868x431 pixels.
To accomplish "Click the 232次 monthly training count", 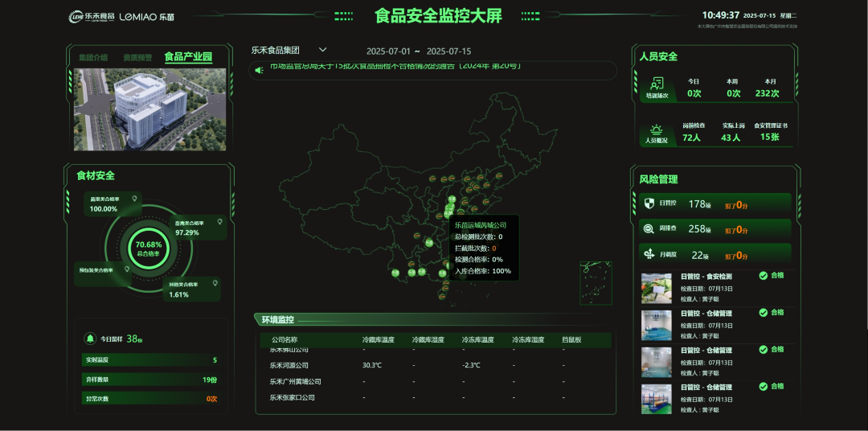I will (768, 93).
